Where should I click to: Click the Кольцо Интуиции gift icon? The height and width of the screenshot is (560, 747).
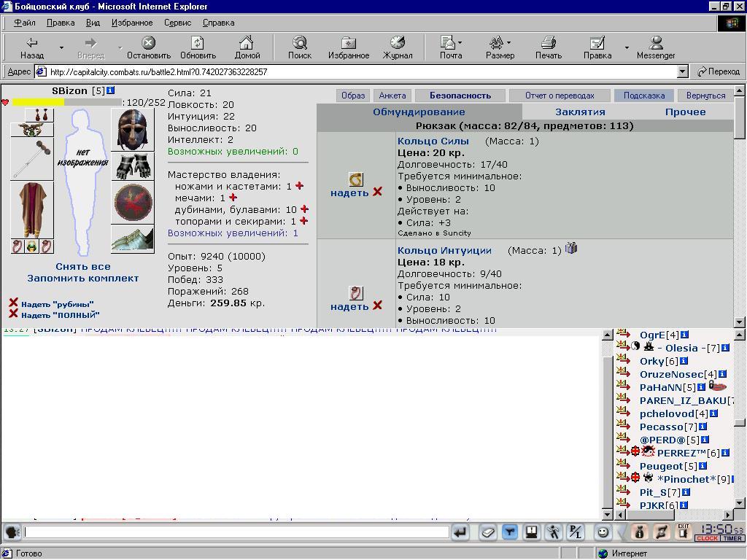click(x=571, y=248)
